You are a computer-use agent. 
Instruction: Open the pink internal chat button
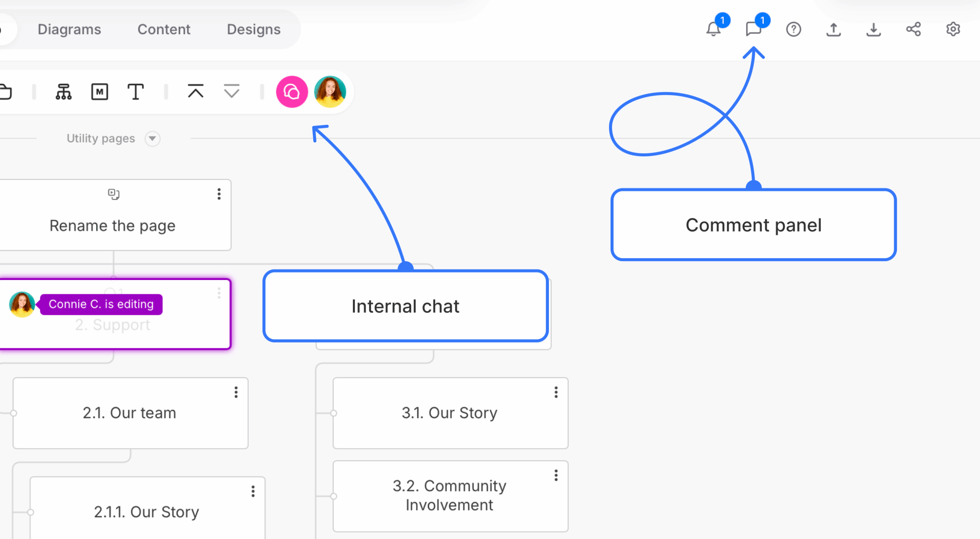coord(292,92)
